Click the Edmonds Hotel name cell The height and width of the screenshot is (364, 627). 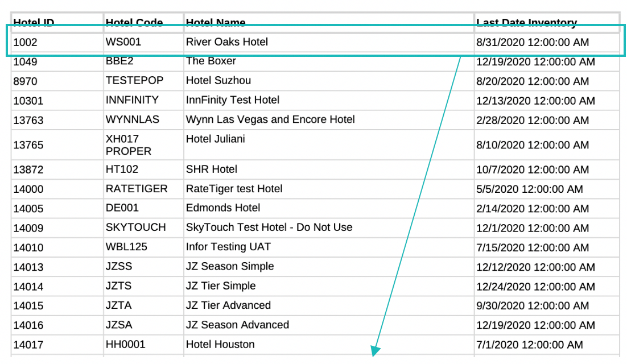tap(223, 208)
